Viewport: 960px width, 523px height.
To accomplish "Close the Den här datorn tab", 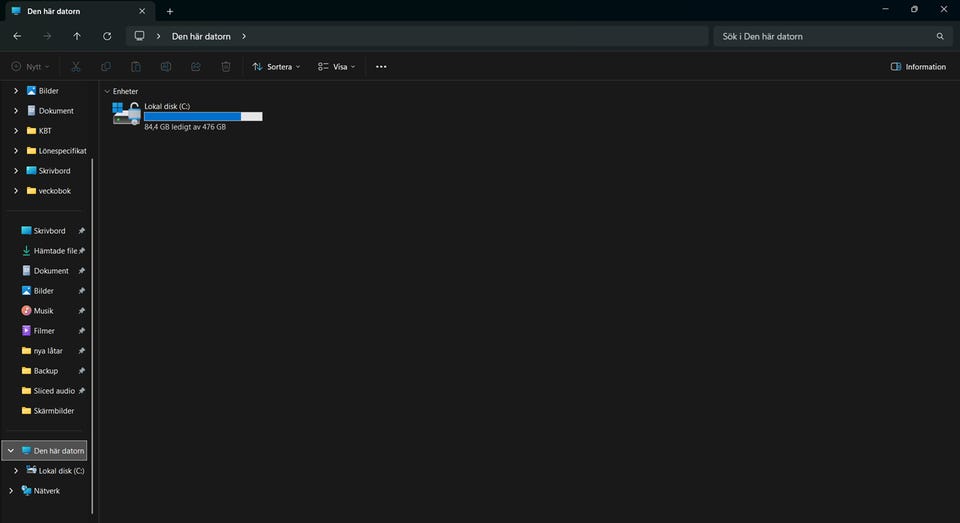I will point(142,11).
